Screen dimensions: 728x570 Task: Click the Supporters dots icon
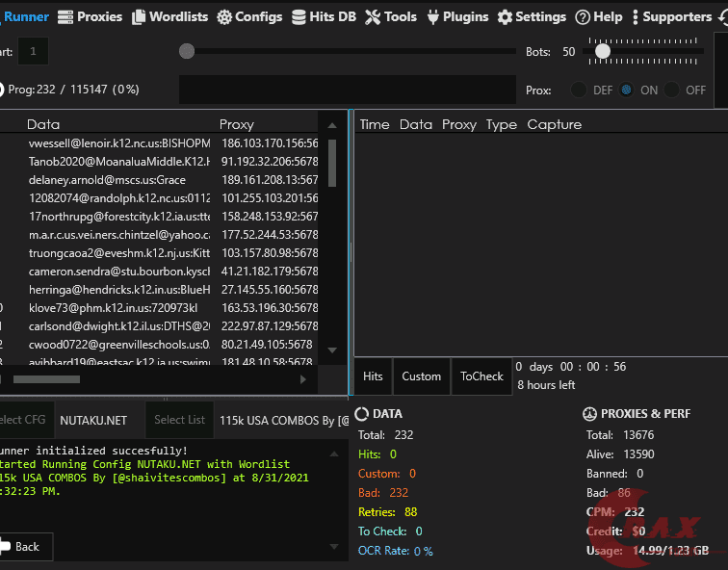[636, 17]
